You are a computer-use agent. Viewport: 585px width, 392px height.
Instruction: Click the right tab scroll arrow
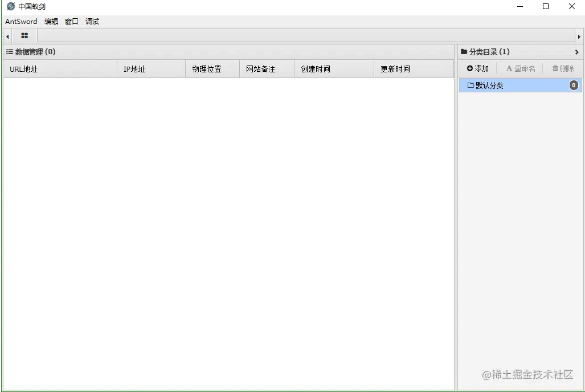(x=579, y=36)
